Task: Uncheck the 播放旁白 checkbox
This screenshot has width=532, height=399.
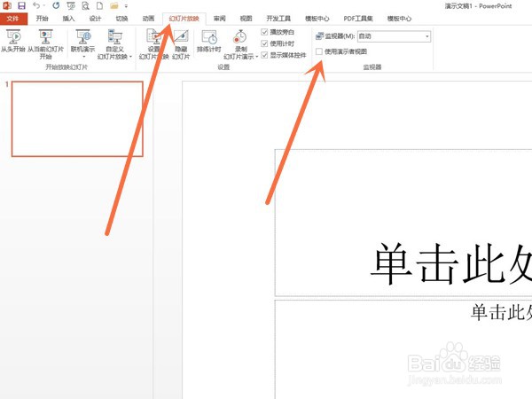Action: tap(264, 32)
